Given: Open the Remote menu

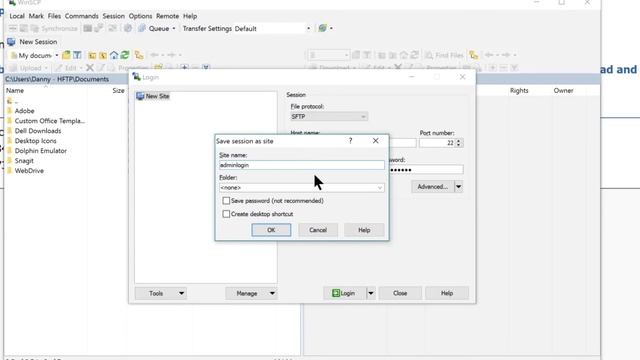Looking at the screenshot, I should 167,16.
